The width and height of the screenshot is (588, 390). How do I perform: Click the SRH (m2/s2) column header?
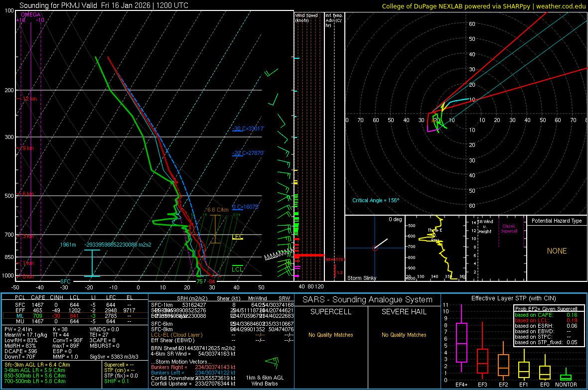tap(192, 298)
